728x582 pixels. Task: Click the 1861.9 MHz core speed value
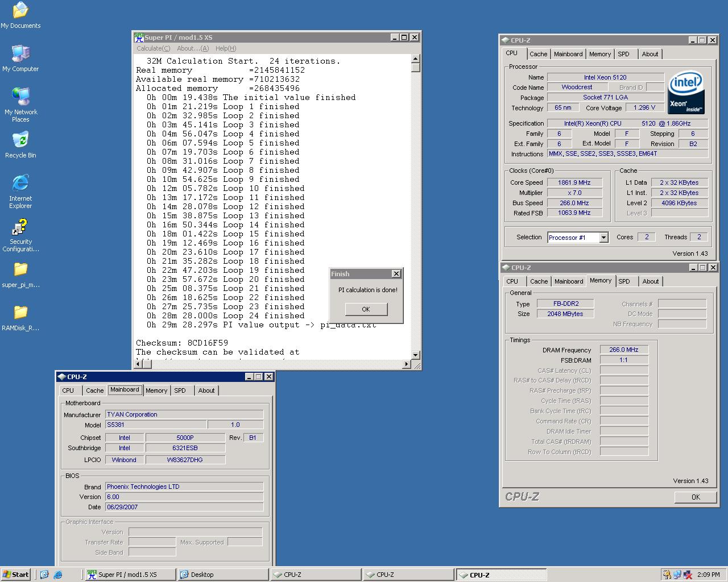(574, 182)
